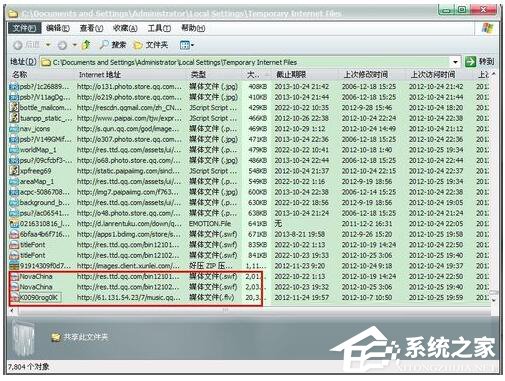This screenshot has height=381, width=505.
Task: Select NovaChina swf dated 2022-10-23 icon
Action: (14, 287)
